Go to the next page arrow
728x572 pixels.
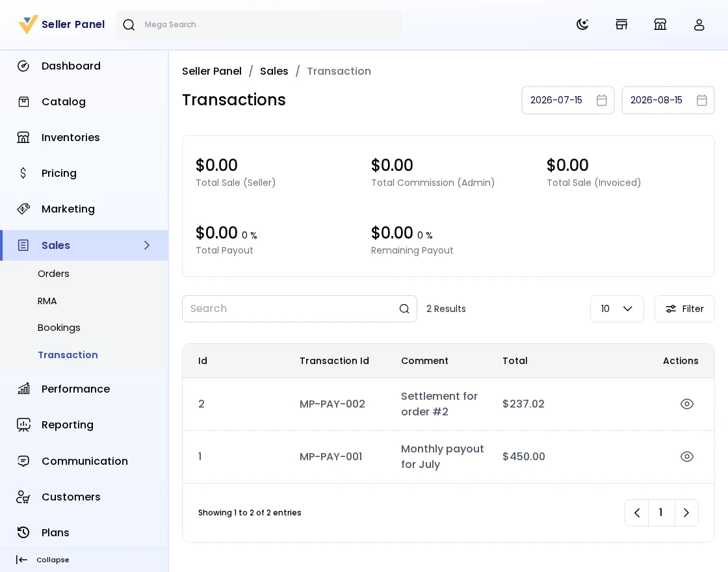686,513
